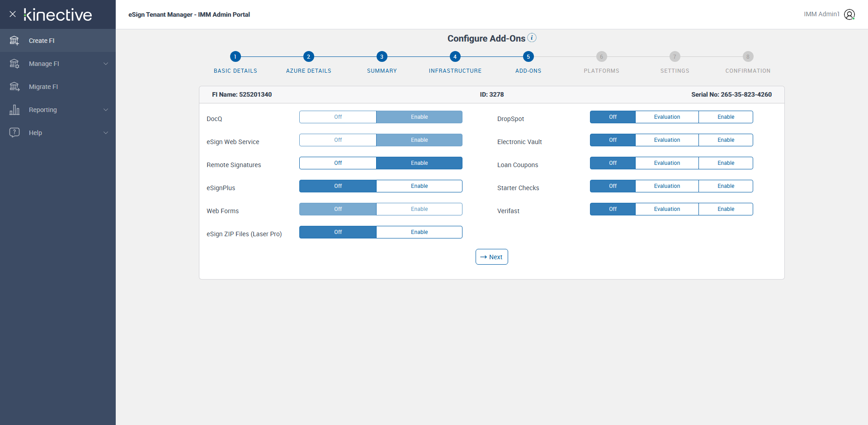Set Loan Coupons to Off
This screenshot has height=425, width=868.
613,163
